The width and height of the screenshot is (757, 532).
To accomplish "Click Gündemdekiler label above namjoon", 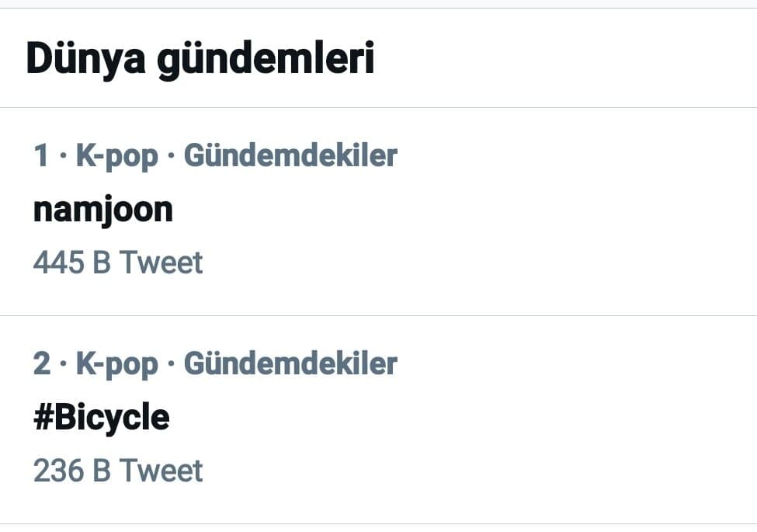I will tap(290, 156).
